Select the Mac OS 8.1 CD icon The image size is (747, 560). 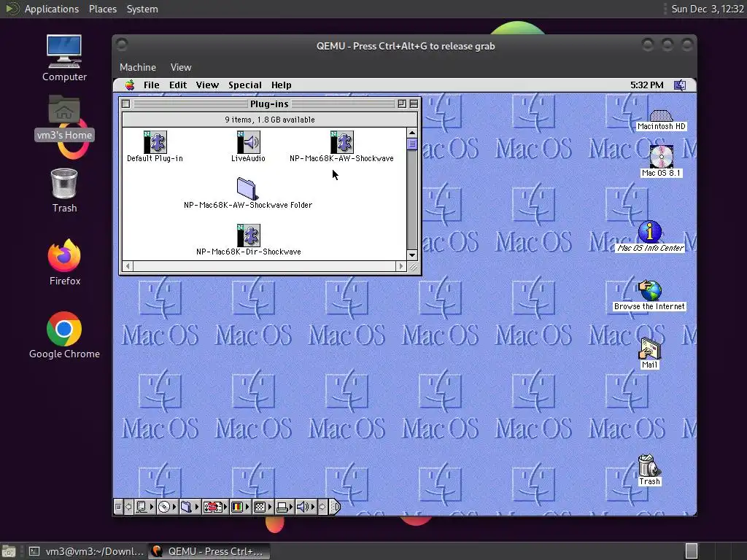[x=661, y=157]
